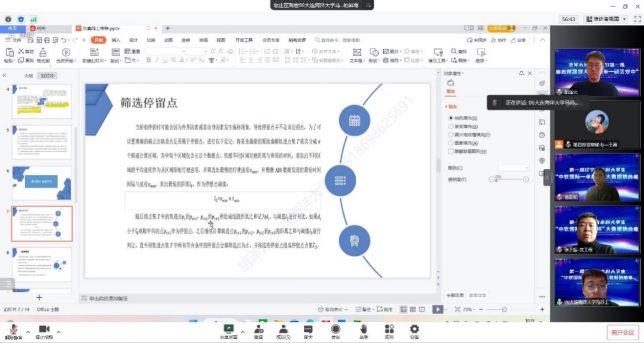Click the Find (查找) icon in ribbon
The width and height of the screenshot is (644, 343).
pos(459,51)
